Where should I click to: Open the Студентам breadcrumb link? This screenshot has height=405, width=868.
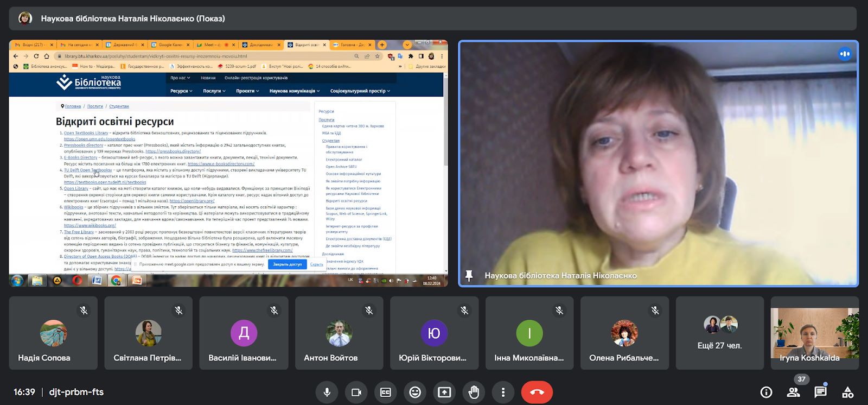coord(119,106)
